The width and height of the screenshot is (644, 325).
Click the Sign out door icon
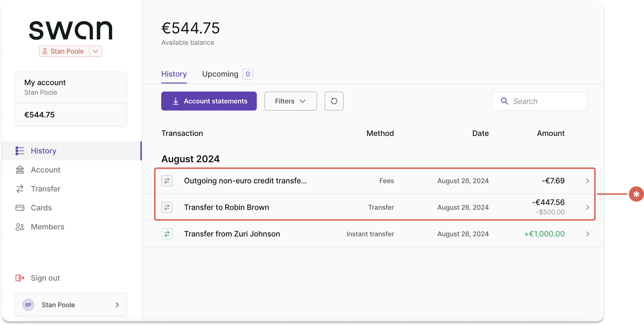click(20, 278)
